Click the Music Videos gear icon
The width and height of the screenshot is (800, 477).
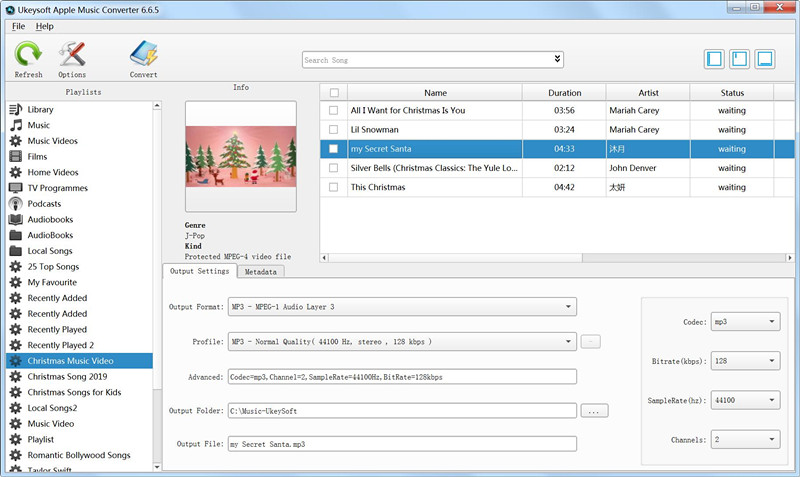(16, 141)
